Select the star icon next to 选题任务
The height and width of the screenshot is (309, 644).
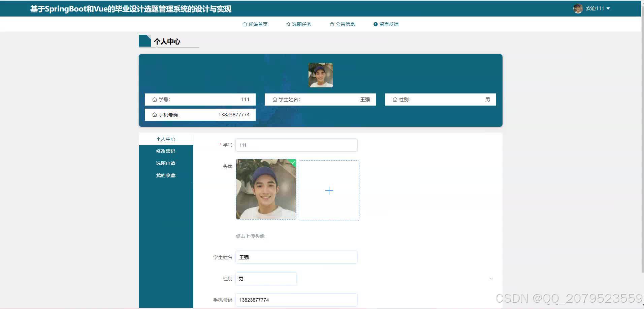point(288,24)
